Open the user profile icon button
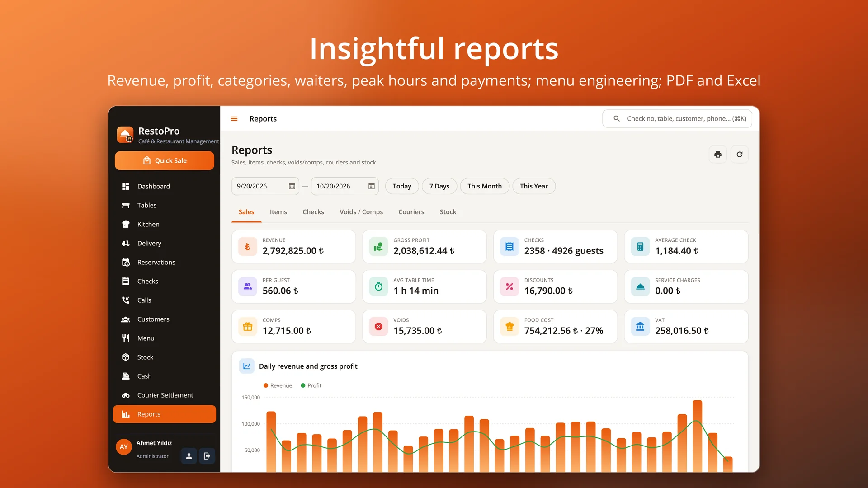The image size is (868, 488). (189, 456)
